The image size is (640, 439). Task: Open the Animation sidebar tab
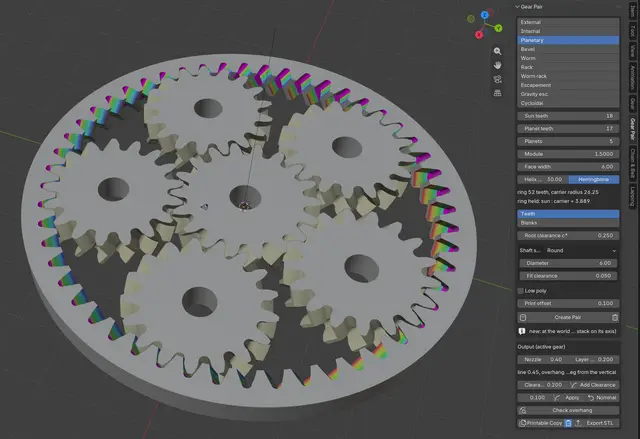632,77
